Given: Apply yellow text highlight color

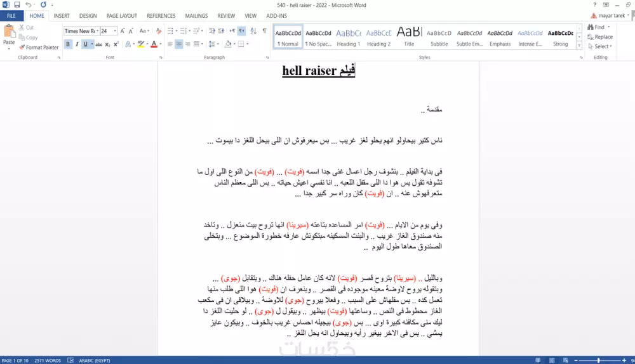Looking at the screenshot, I should [x=140, y=44].
